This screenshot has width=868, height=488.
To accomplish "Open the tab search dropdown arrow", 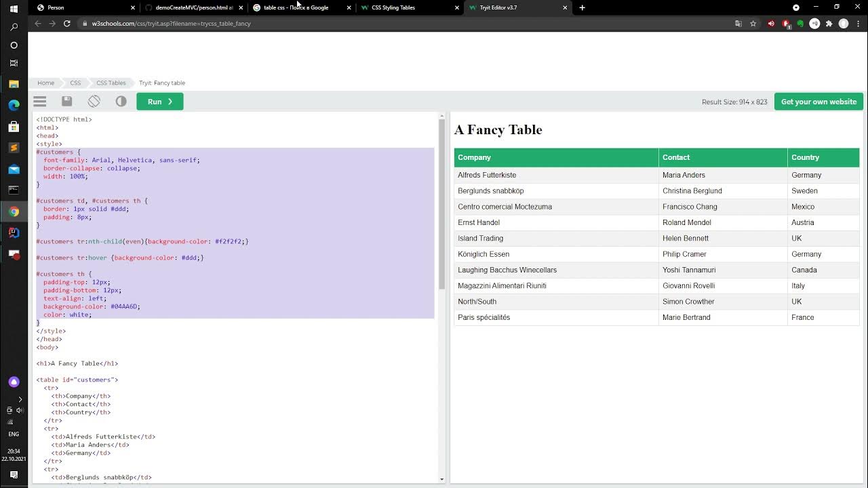I will [796, 7].
